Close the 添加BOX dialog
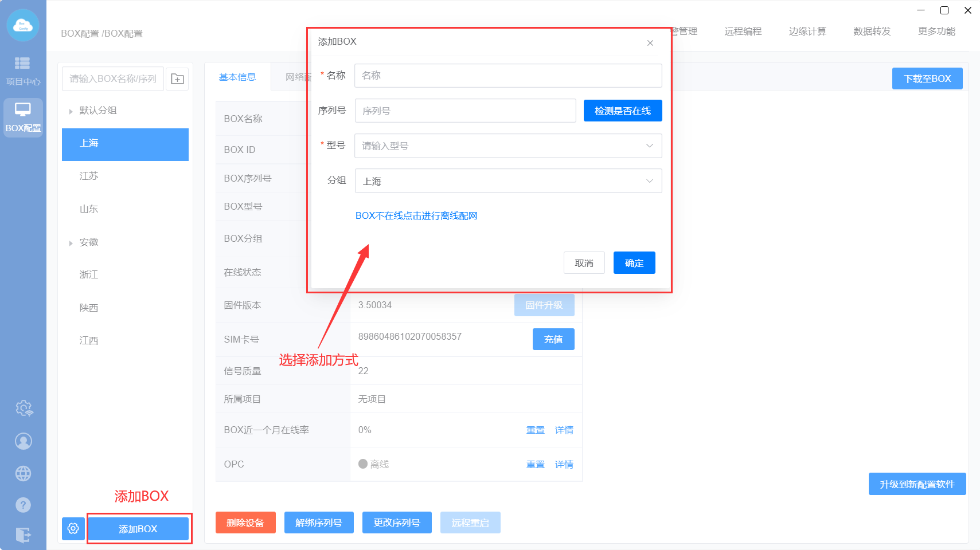This screenshot has height=550, width=980. pyautogui.click(x=650, y=43)
